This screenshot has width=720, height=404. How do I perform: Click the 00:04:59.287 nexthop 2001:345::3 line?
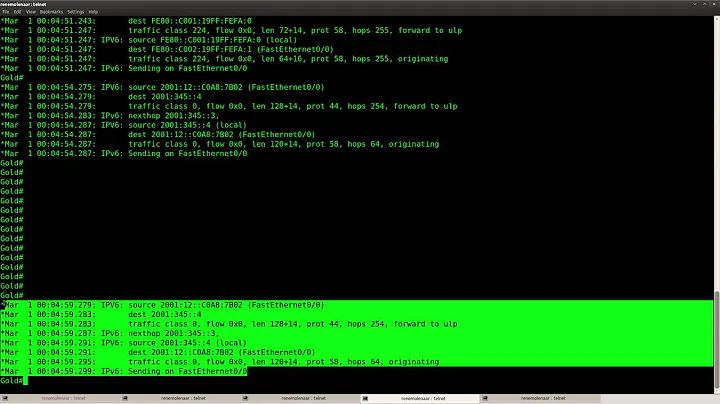110,333
